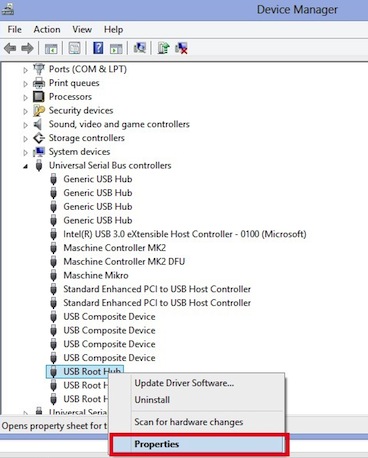Screen dimensions: 368x458
Task: Select the Security devices key icon
Action: [x=39, y=110]
